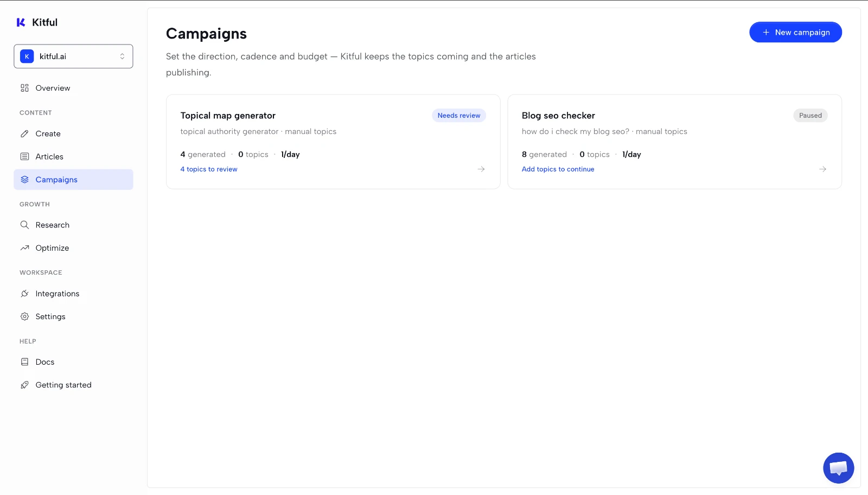This screenshot has height=495, width=868.
Task: Click the WORKSPACE section label
Action: tap(41, 272)
